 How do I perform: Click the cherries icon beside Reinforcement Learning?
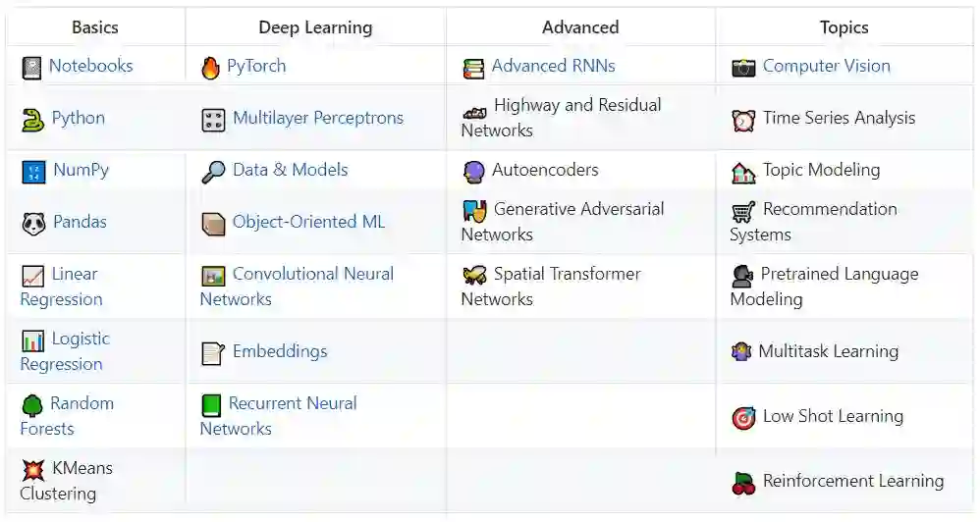pyautogui.click(x=743, y=483)
